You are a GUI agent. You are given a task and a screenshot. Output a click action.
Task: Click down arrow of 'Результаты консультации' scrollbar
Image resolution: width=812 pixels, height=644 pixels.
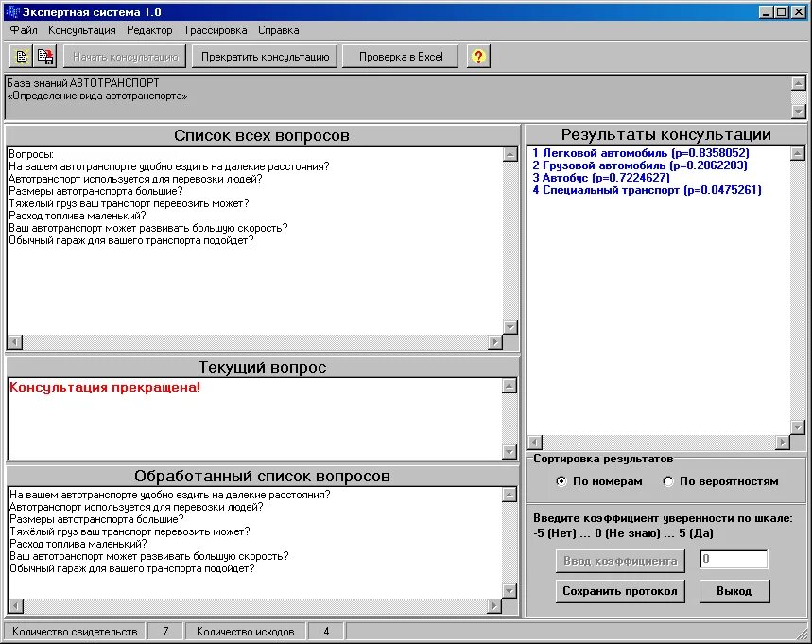coord(798,427)
